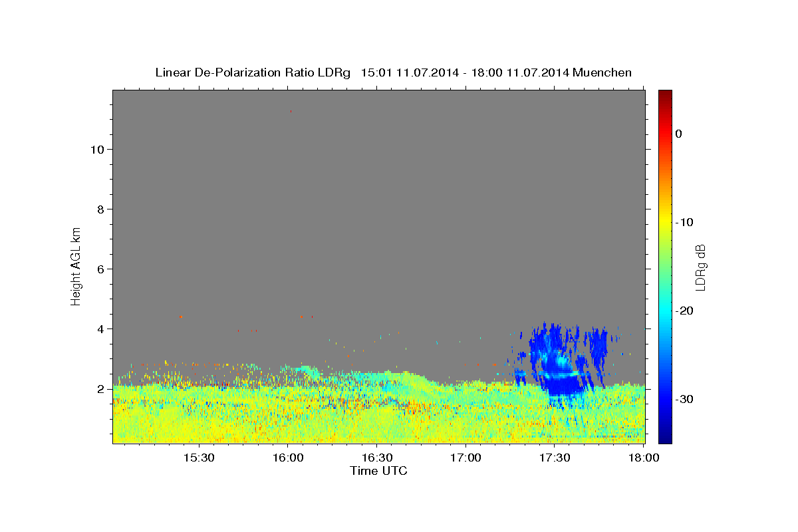Click the dark blue bottom of the colorbar

(x=665, y=438)
